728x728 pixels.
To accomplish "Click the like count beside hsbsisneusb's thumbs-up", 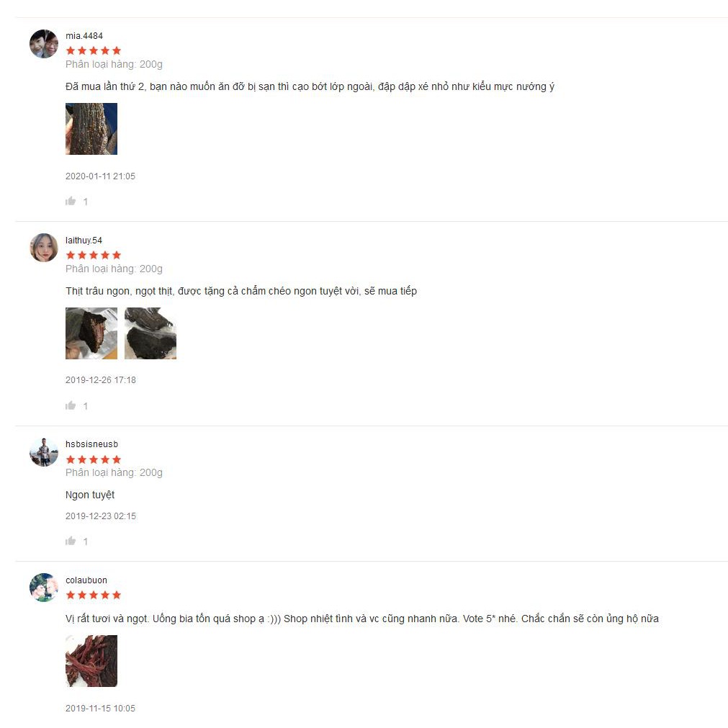I will tap(86, 541).
